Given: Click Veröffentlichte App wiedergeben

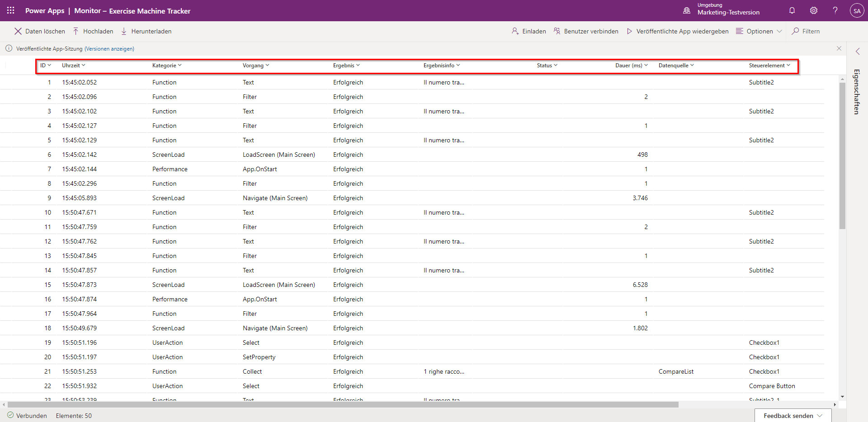Looking at the screenshot, I should tap(678, 31).
